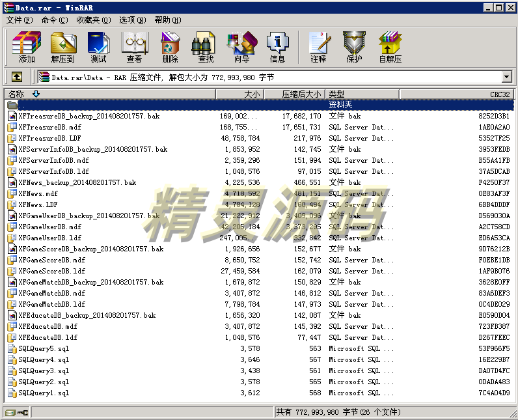Sort by the Size (大小) column header
The image size is (518, 420).
click(x=239, y=94)
